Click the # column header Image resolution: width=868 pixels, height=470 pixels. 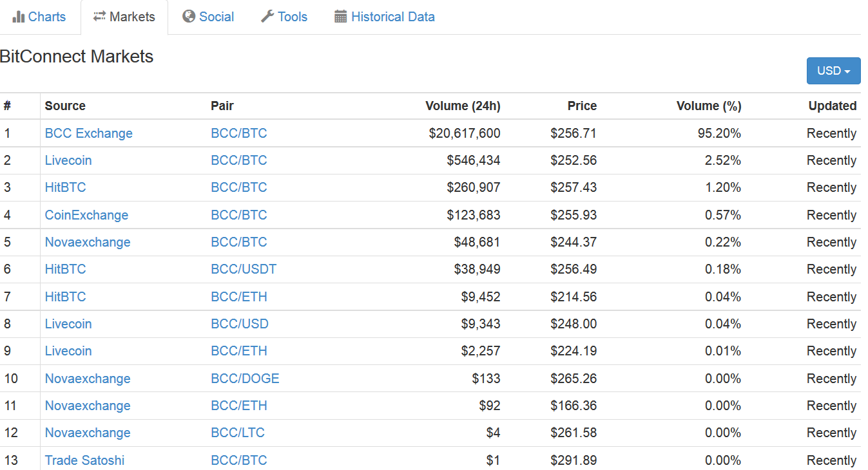click(7, 106)
